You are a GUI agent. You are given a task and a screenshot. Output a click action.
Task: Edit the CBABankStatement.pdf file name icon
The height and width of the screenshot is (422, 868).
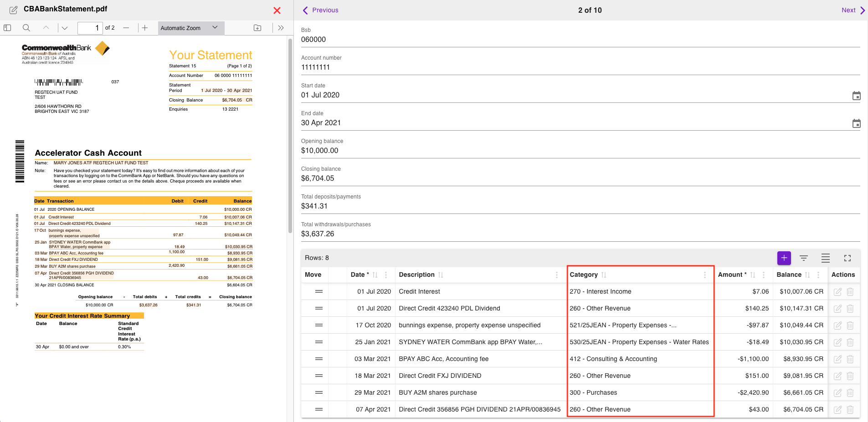coord(14,10)
